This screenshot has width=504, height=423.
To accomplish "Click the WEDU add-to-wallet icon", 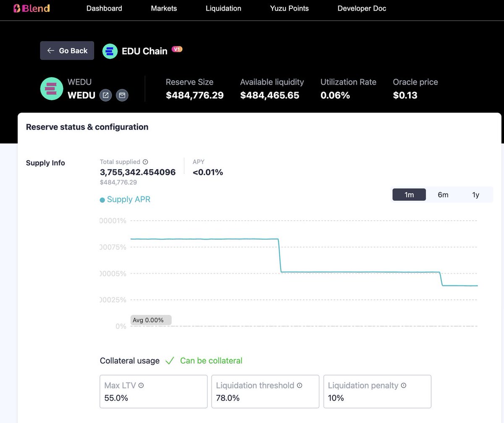I will click(x=122, y=95).
